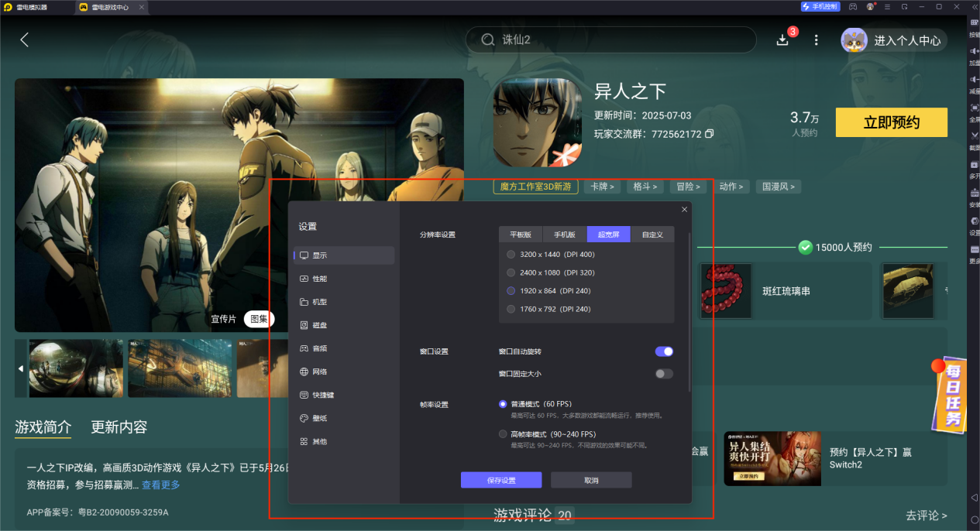
Task: Open the three-dot more options menu
Action: 816,39
